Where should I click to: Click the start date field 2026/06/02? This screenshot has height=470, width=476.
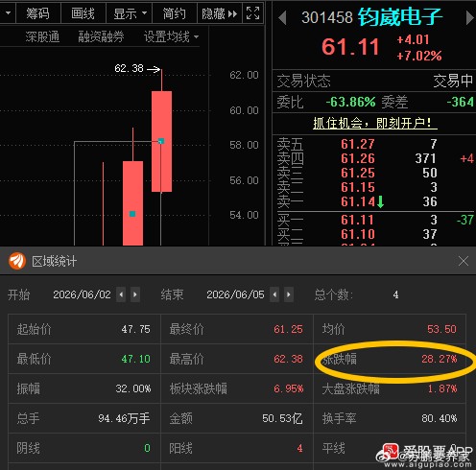coord(82,294)
